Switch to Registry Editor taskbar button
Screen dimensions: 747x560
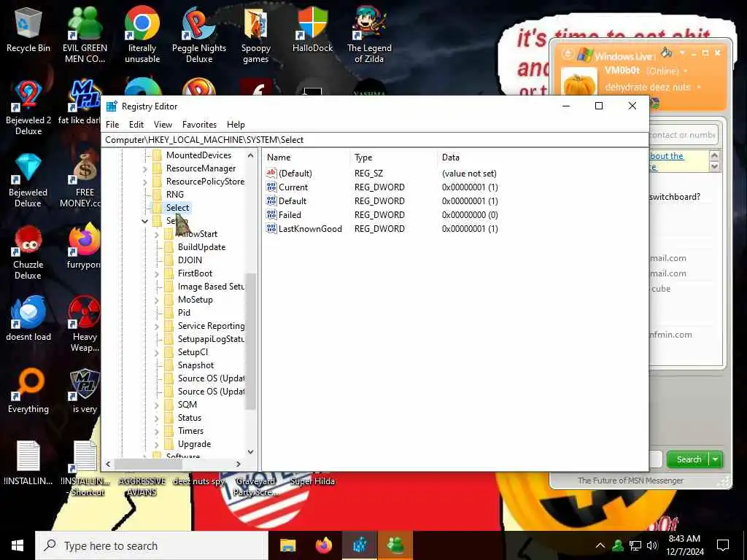coord(360,545)
